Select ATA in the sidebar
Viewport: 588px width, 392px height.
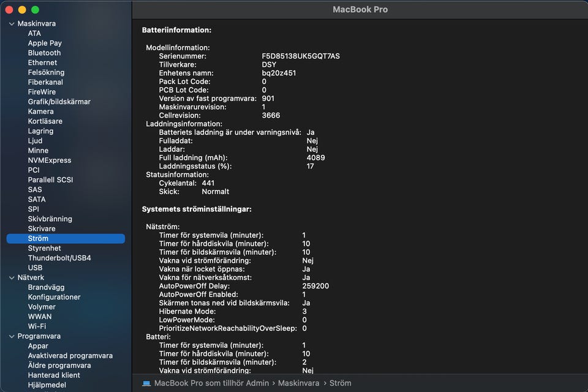[x=34, y=34]
